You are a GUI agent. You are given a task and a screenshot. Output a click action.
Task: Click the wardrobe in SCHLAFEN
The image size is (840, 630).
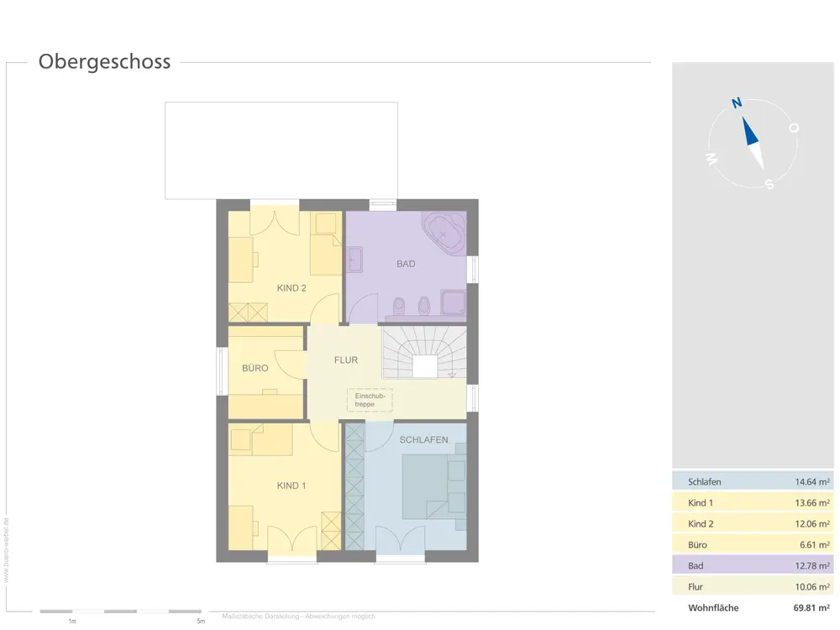(354, 486)
